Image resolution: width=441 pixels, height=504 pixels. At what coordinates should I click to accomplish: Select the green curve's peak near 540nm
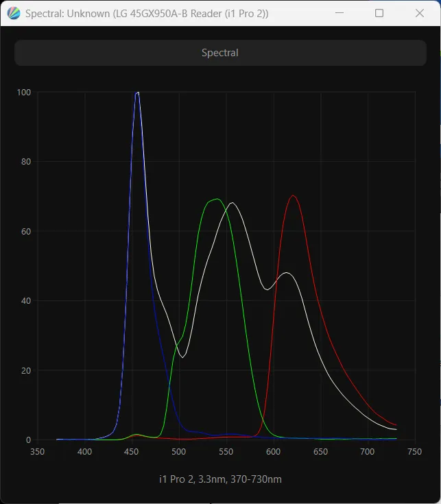217,199
